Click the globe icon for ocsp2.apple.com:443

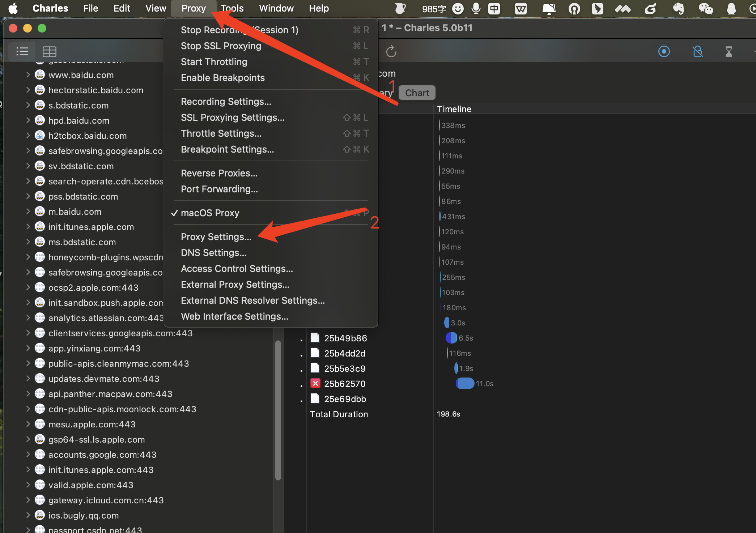click(x=39, y=287)
